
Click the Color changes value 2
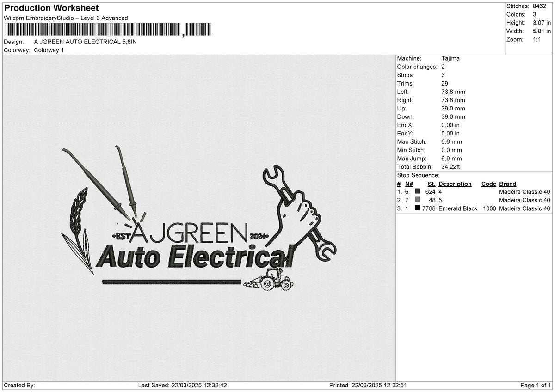tap(443, 67)
